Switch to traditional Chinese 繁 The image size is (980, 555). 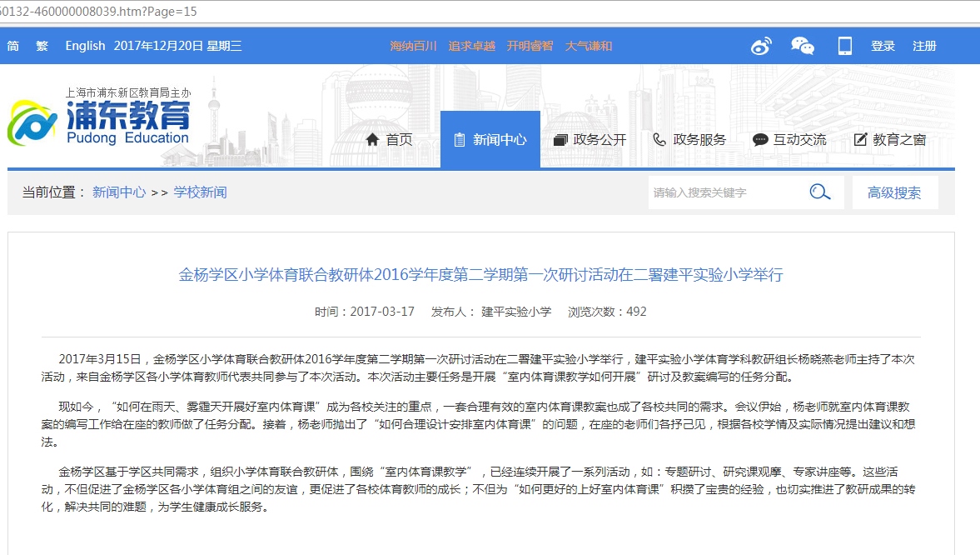[42, 46]
